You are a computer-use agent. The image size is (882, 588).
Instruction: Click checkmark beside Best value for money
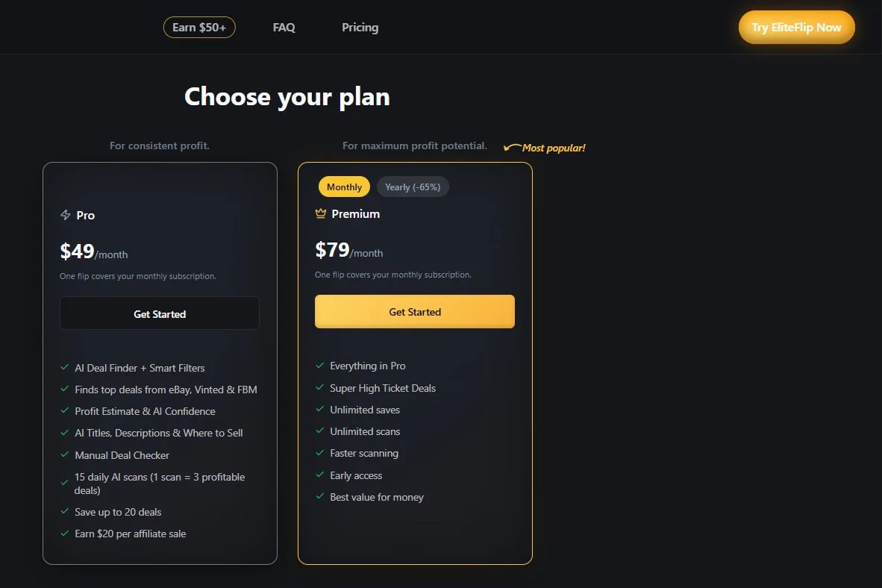(320, 496)
